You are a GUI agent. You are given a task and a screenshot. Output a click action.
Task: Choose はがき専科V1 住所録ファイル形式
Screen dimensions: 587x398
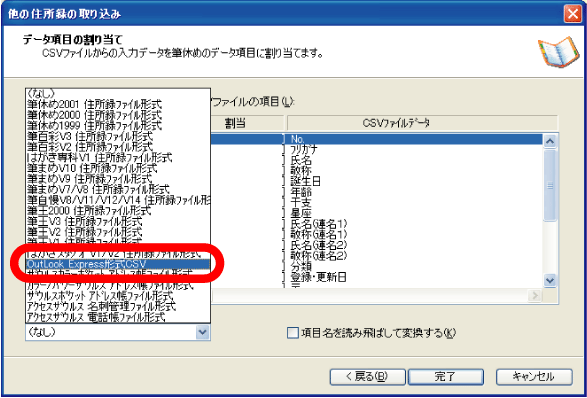tap(118, 157)
